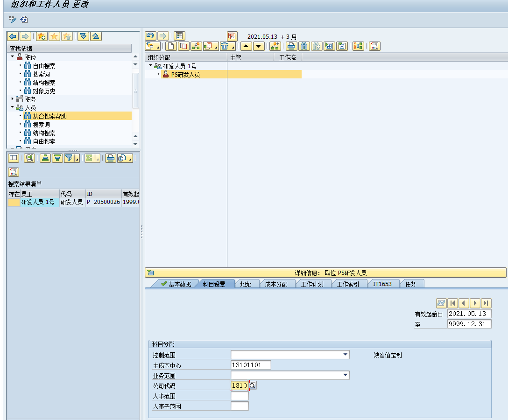Screen dimensions: 508x420
Task: Select the date selection calendar icon
Action: 232,36
